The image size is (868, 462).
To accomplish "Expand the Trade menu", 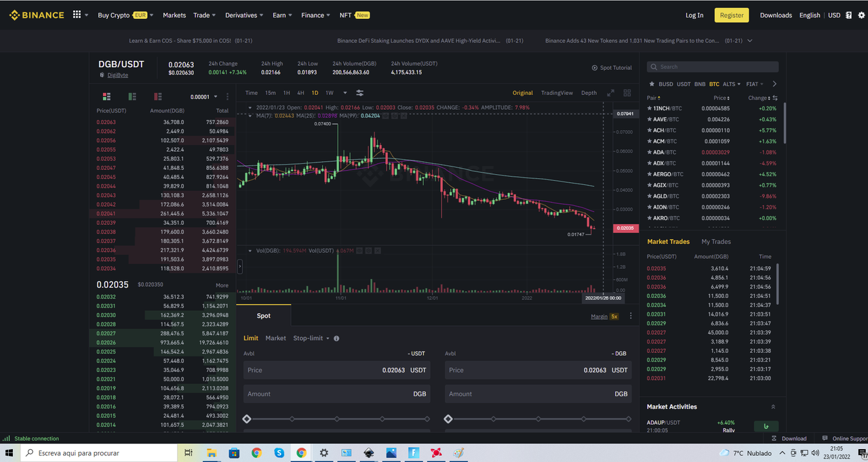I will tap(204, 15).
